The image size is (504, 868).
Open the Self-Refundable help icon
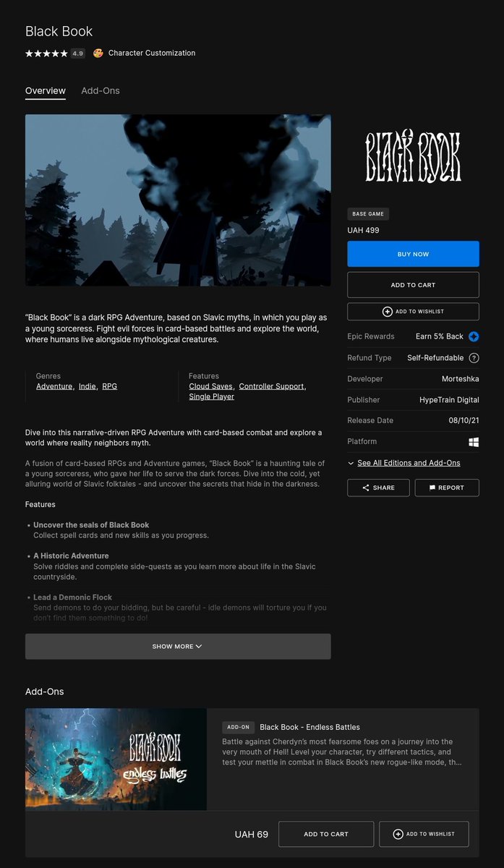(x=474, y=357)
